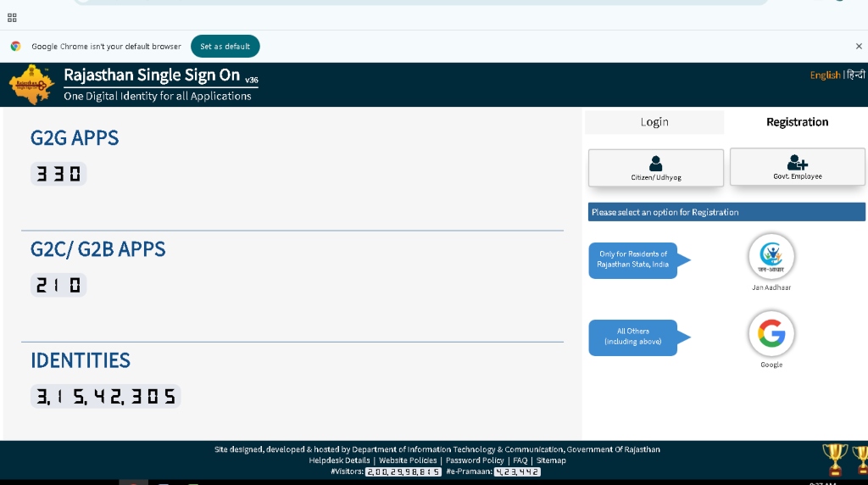Viewport: 868px width, 485px height.
Task: Click the #e-Pramaan counter value
Action: (517, 471)
